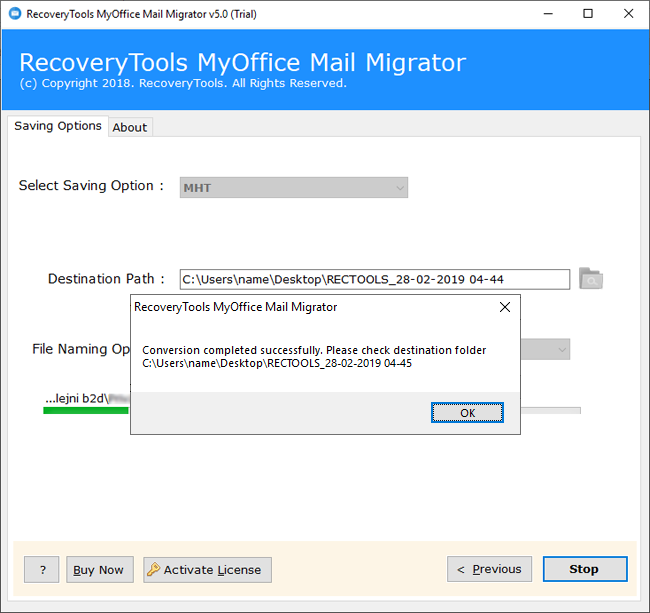Image resolution: width=650 pixels, height=613 pixels.
Task: Click the RECTOOLS_28-02-2019 04-45 path in dialog
Action: click(x=277, y=363)
